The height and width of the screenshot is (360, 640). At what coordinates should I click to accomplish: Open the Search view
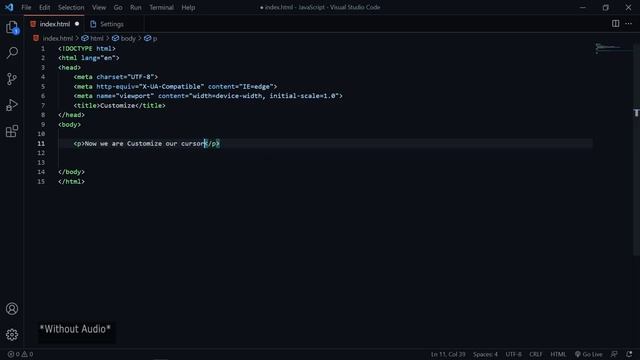click(12, 53)
